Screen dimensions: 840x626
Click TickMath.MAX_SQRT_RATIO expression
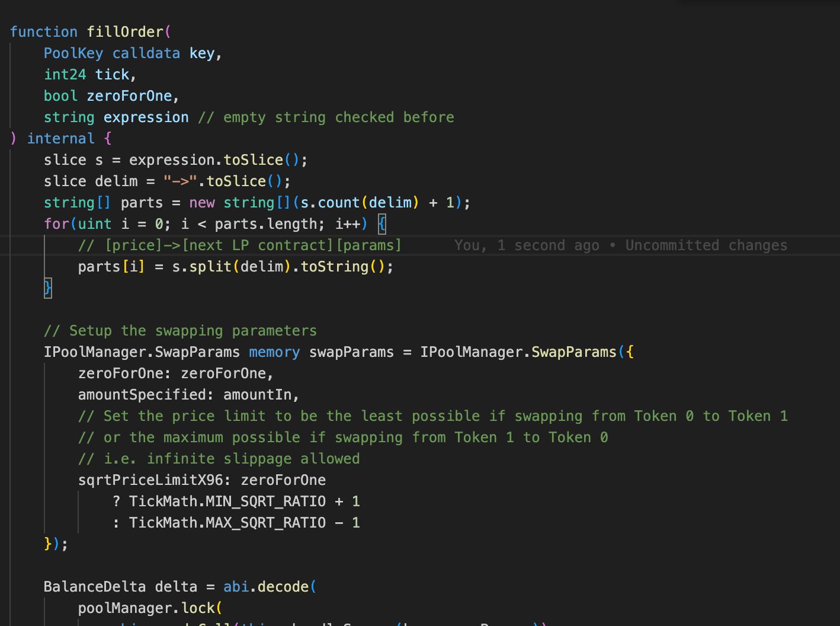(x=227, y=522)
